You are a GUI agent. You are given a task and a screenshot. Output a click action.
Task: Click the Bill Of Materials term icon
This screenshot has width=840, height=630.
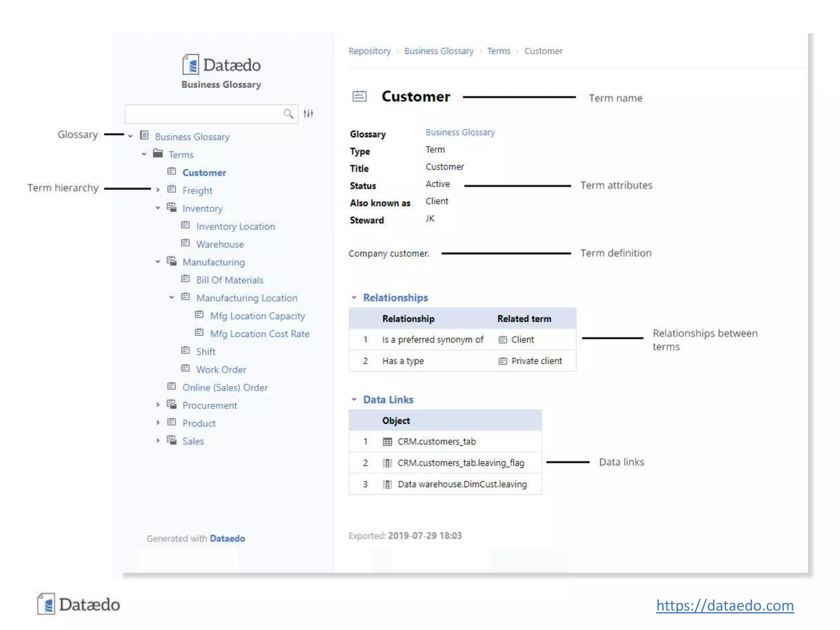coord(185,278)
